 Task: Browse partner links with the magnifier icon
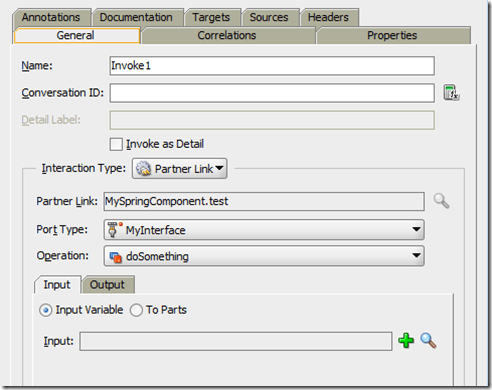(x=441, y=201)
